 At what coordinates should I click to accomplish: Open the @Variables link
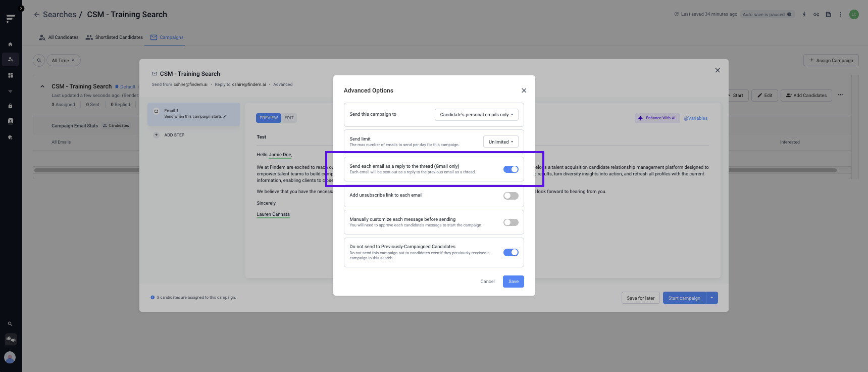695,118
